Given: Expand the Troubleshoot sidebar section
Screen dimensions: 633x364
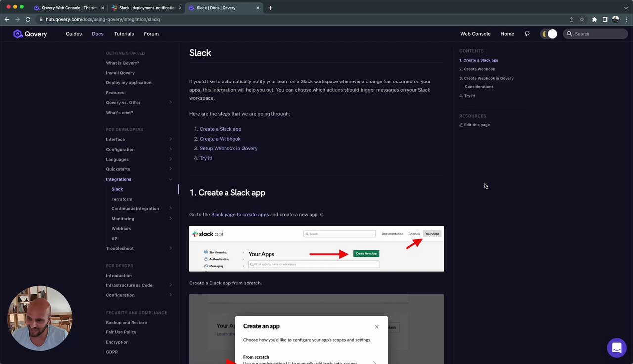Looking at the screenshot, I should pyautogui.click(x=171, y=248).
